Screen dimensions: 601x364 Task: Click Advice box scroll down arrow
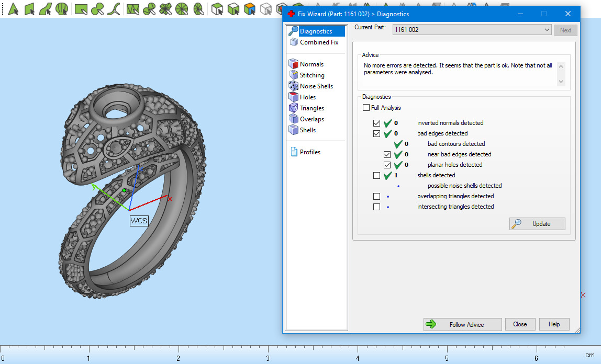(561, 82)
